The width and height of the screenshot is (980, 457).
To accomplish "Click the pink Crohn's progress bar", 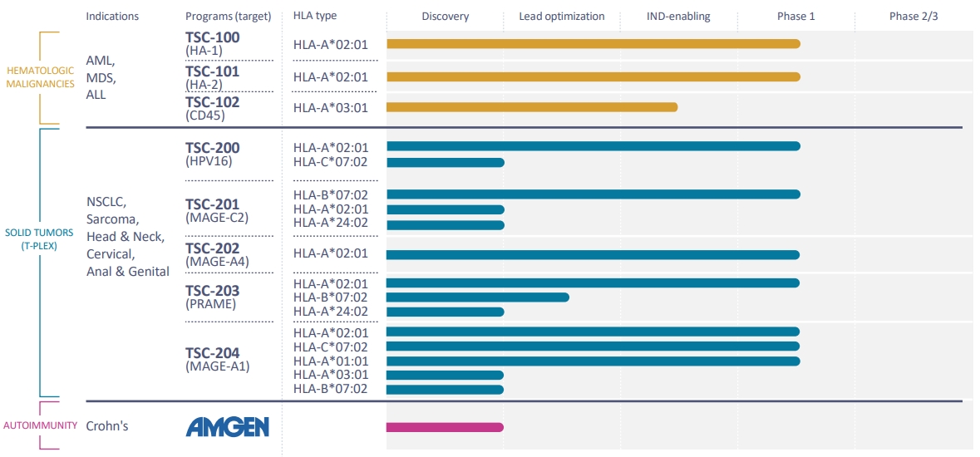I will 445,427.
